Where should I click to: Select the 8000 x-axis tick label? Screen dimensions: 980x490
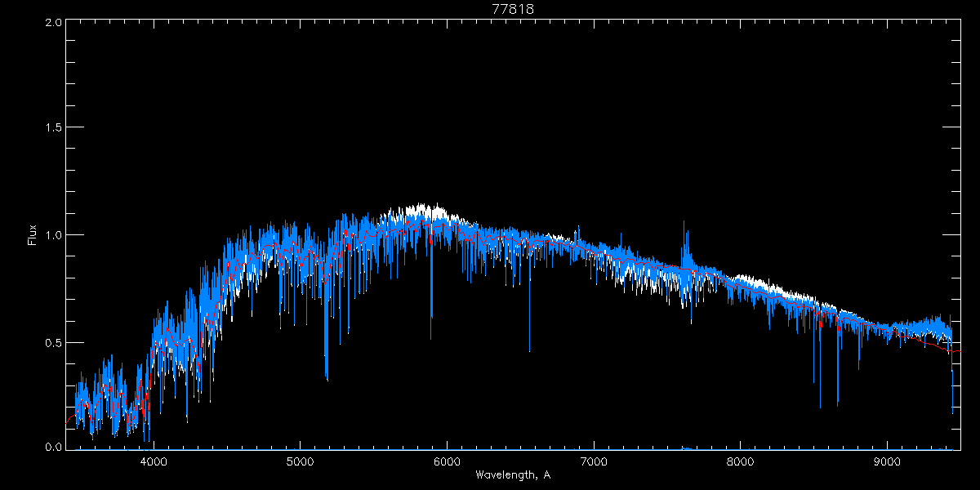tap(741, 461)
